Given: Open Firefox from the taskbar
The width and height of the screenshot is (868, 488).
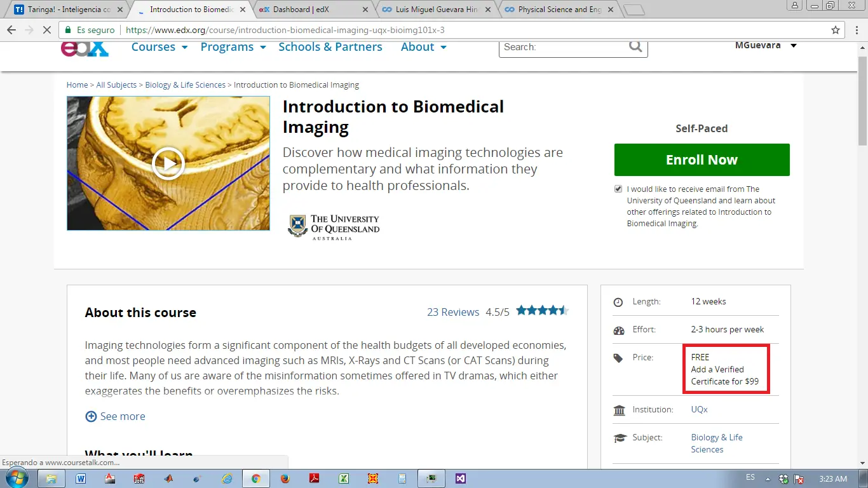Looking at the screenshot, I should tap(285, 478).
